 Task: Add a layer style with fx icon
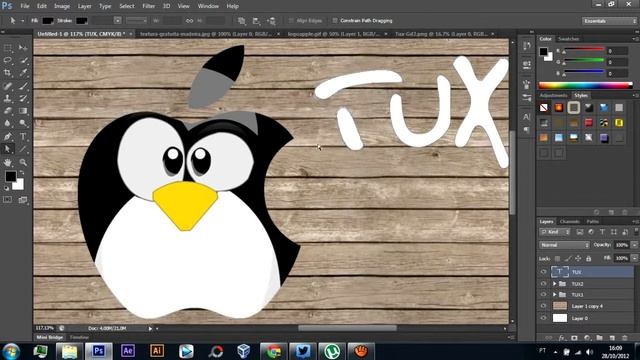point(562,338)
